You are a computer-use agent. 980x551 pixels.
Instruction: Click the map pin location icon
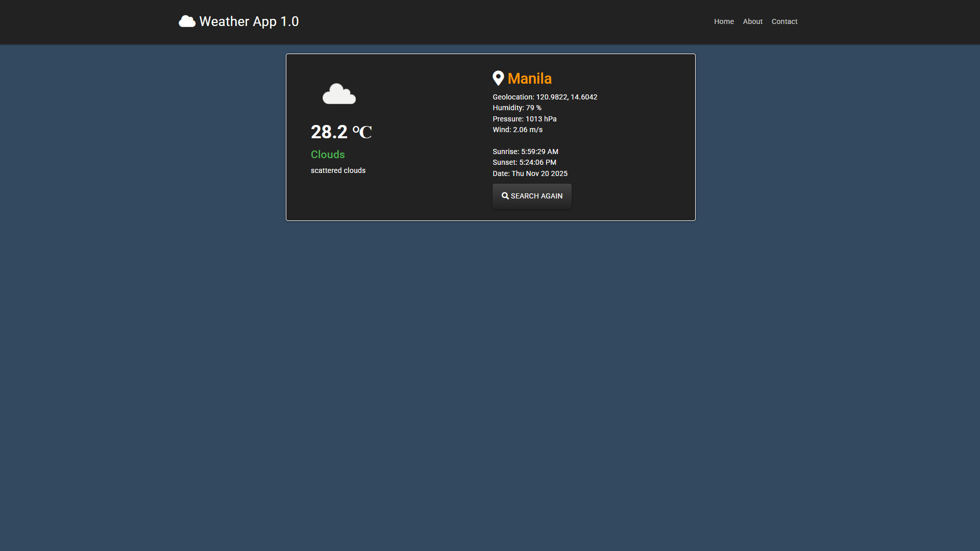498,78
